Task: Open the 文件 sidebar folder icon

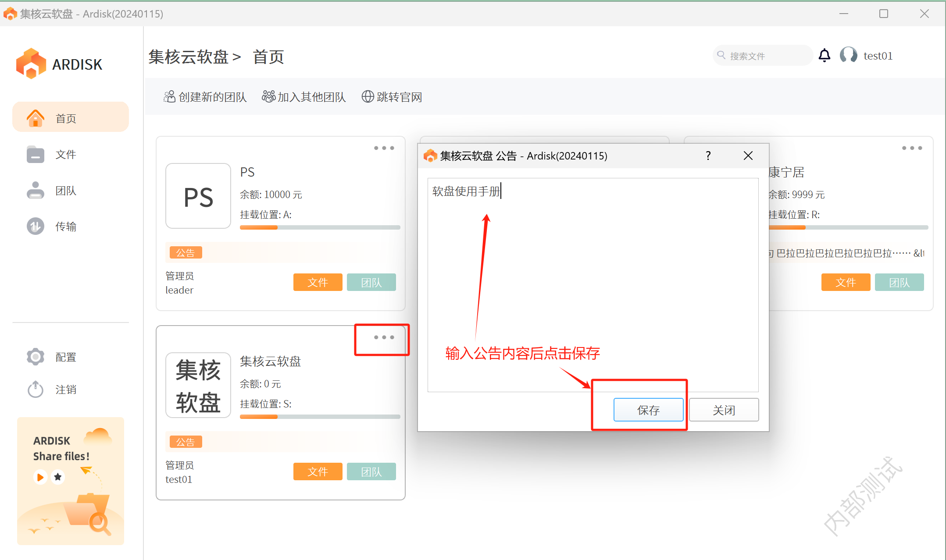Action: (35, 154)
